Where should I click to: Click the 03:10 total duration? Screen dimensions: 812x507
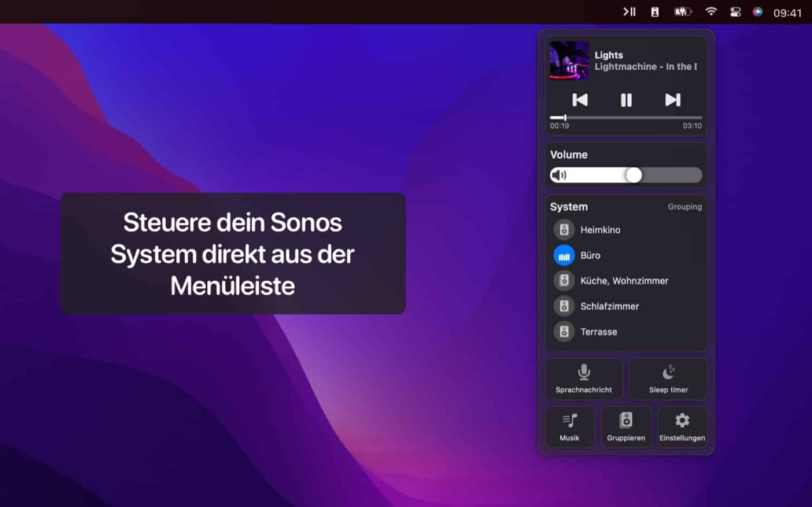692,126
